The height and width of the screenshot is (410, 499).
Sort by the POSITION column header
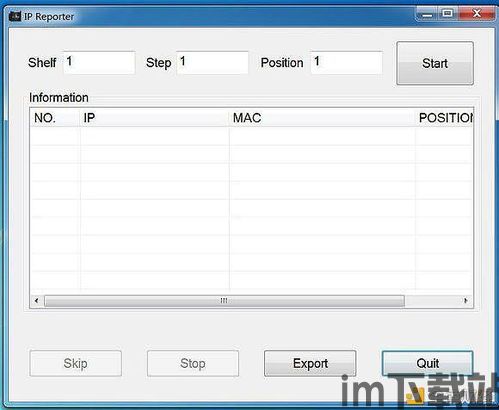[x=444, y=118]
